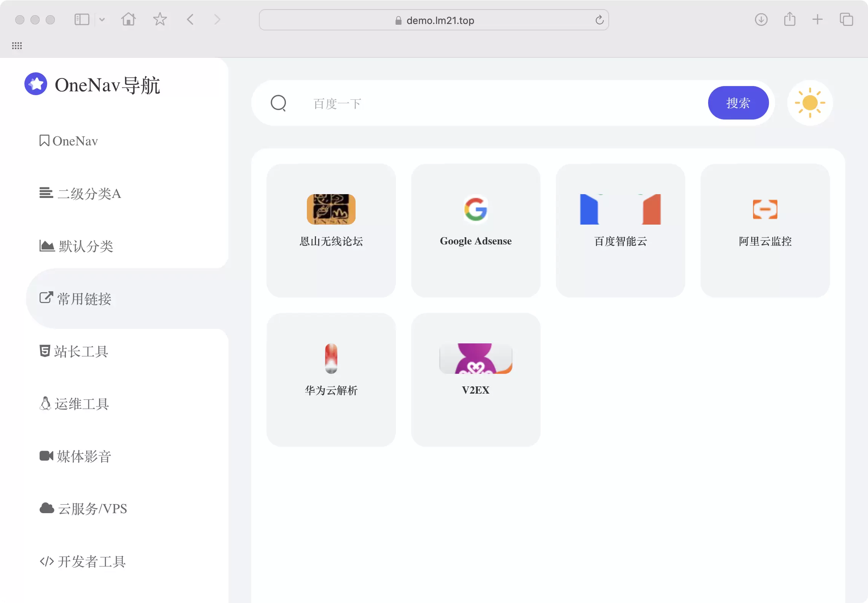Select 站长工具 in sidebar

[x=74, y=351]
